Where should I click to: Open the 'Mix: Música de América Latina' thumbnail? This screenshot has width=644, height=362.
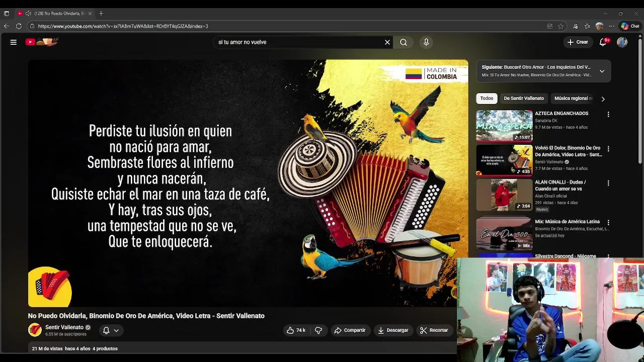point(504,234)
